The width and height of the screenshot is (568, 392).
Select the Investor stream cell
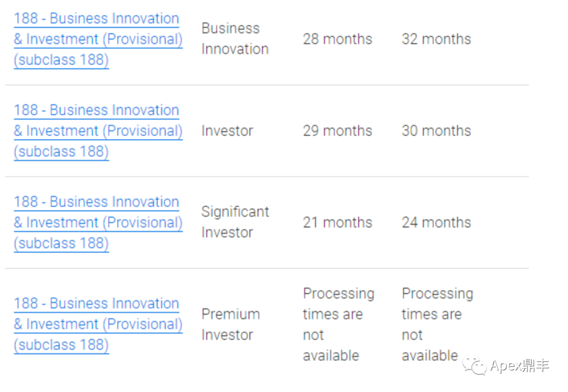pos(227,131)
